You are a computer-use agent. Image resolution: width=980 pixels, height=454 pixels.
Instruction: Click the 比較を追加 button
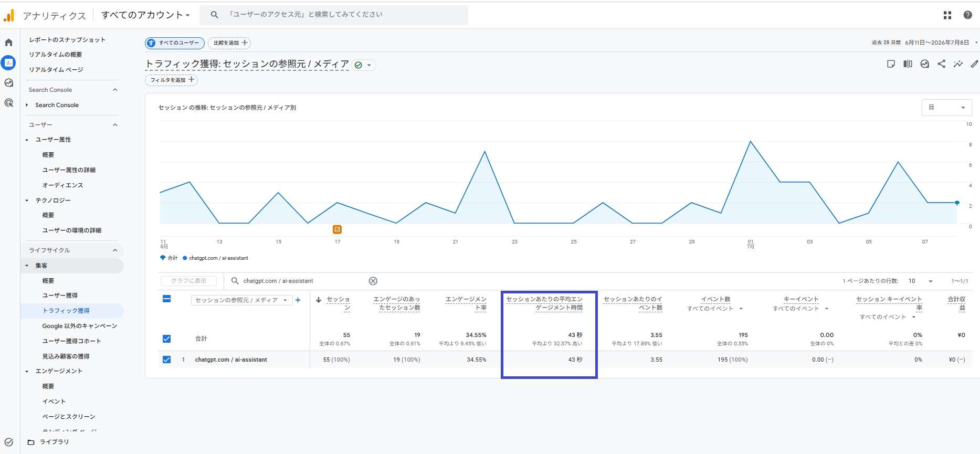pos(229,43)
